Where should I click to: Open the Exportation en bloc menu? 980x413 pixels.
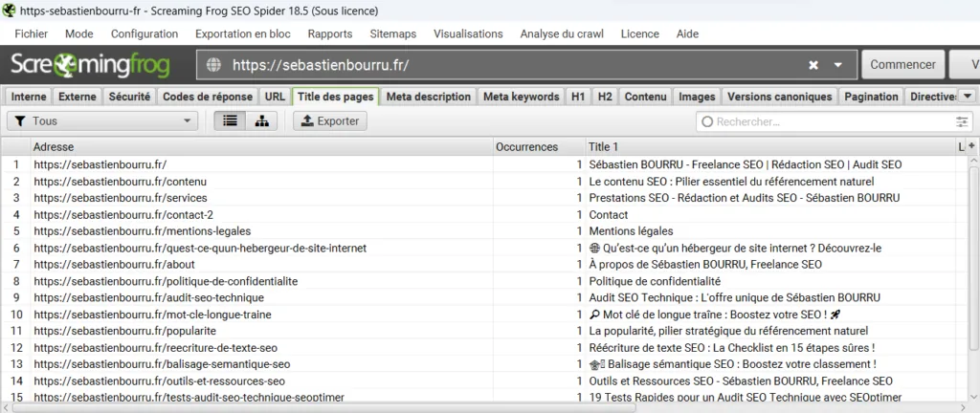(x=242, y=33)
